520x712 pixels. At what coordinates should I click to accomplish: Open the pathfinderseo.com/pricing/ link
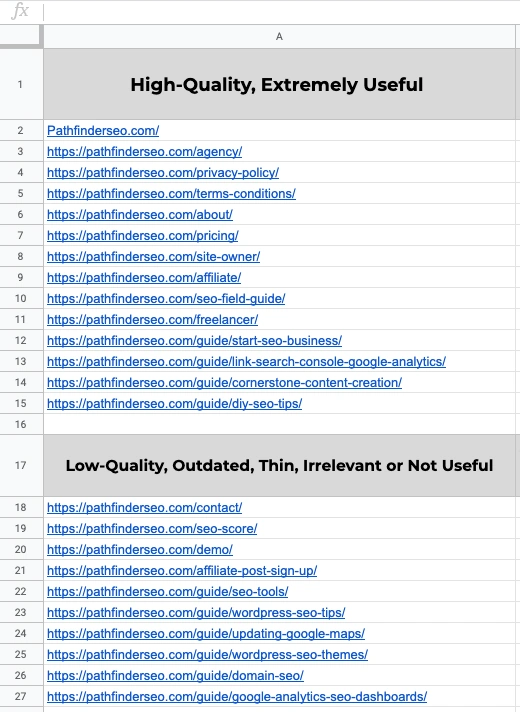coord(143,236)
